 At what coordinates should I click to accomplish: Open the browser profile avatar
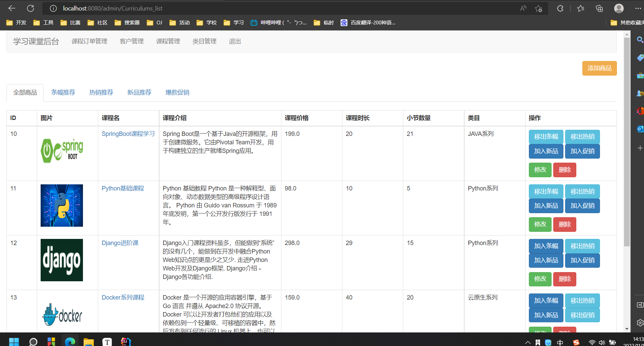[x=619, y=8]
